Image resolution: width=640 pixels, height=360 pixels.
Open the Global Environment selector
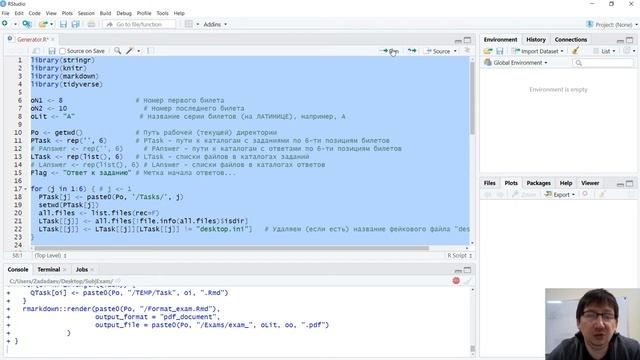pyautogui.click(x=516, y=62)
